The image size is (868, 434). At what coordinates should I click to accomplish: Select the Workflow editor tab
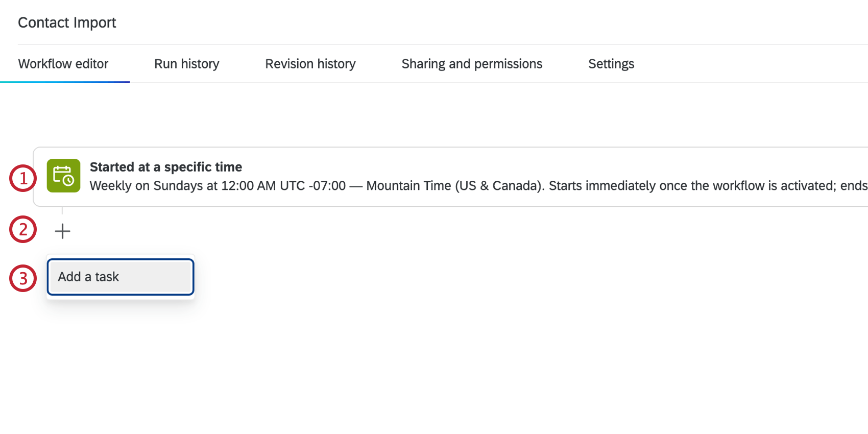coord(63,64)
